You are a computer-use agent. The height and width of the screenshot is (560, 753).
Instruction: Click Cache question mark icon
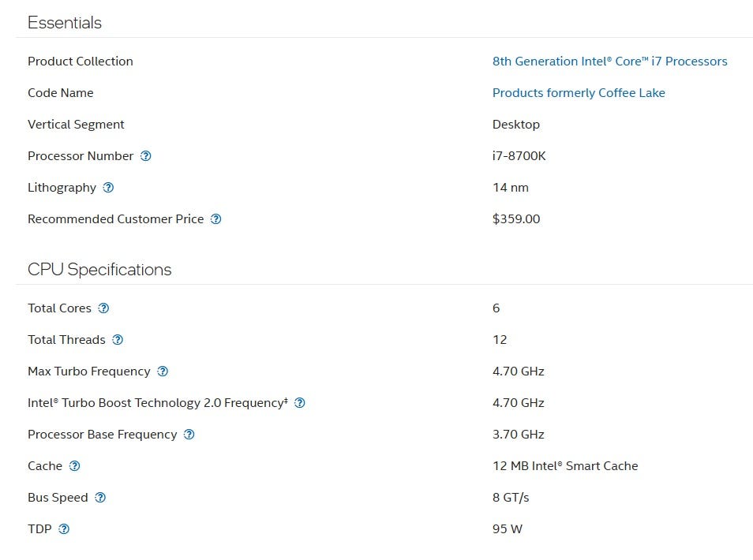pos(74,466)
